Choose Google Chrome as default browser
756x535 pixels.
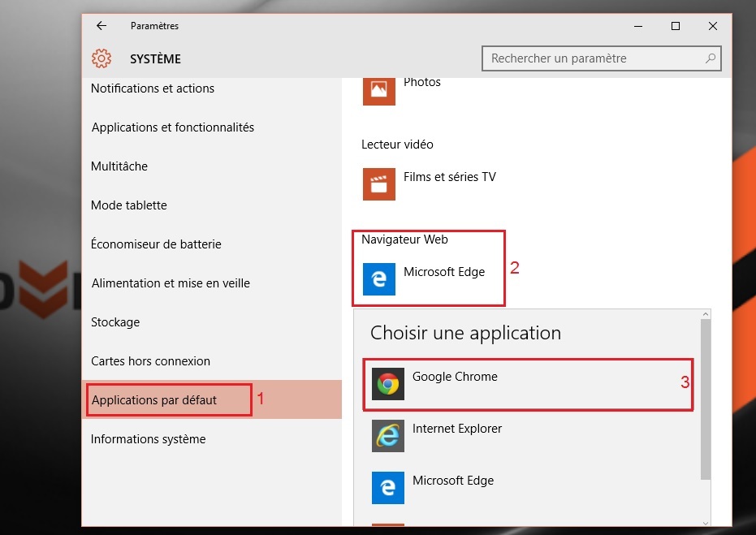[528, 384]
